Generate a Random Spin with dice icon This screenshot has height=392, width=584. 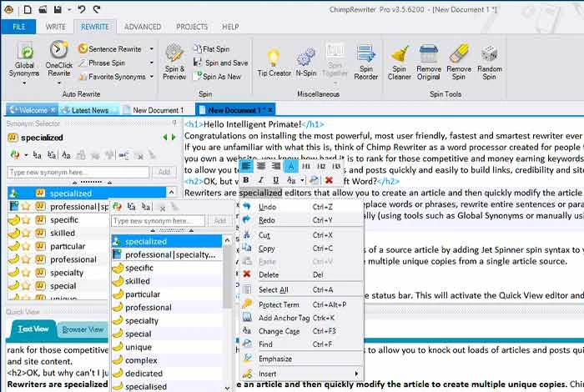[490, 63]
